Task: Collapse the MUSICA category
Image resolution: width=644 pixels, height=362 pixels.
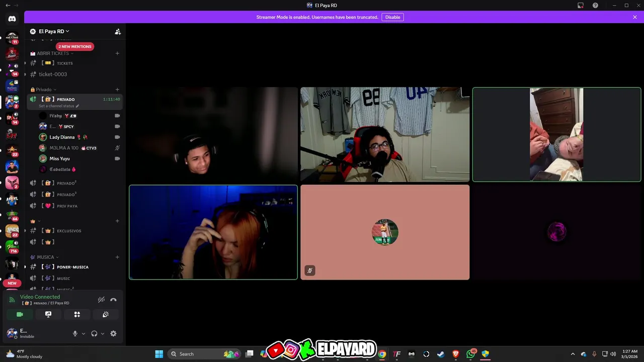Action: pyautogui.click(x=45, y=257)
